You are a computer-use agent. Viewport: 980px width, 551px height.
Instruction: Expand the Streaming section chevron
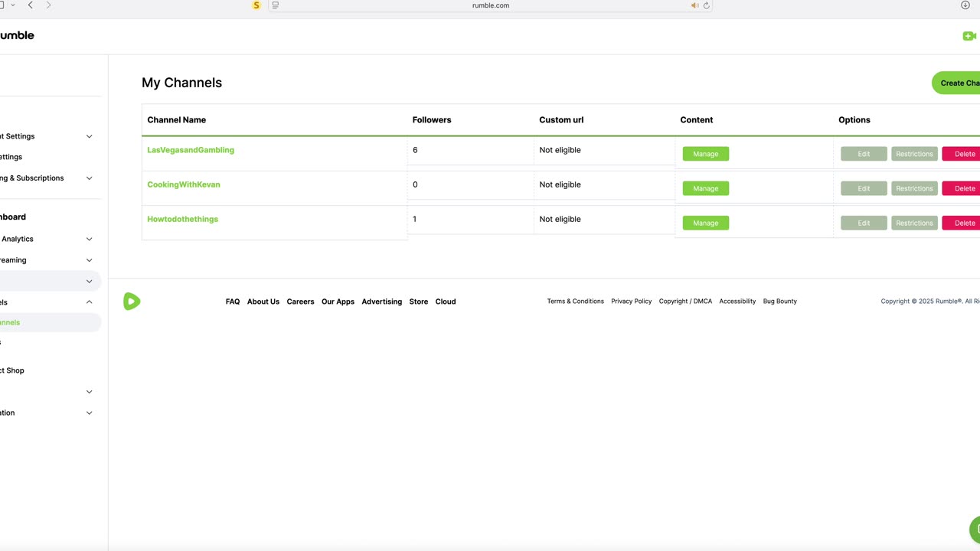pyautogui.click(x=89, y=260)
